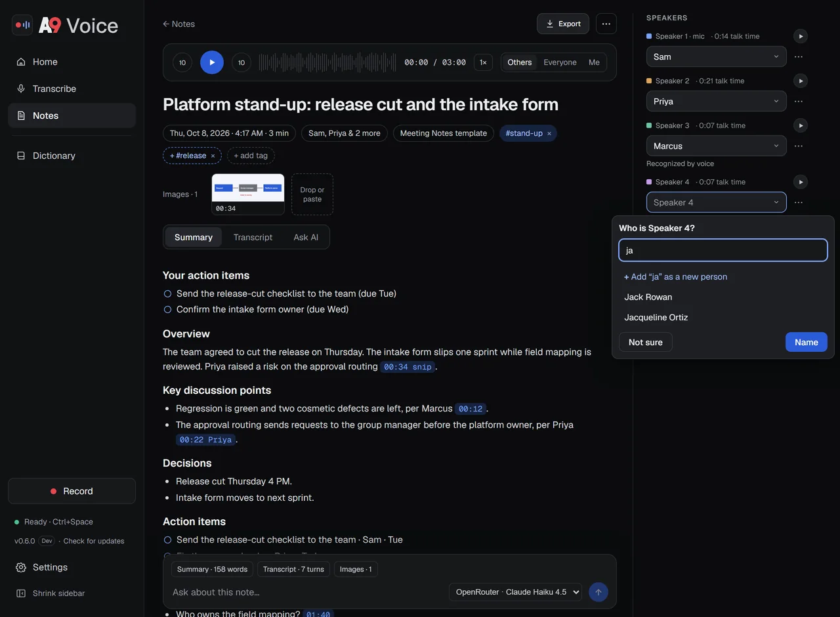Switch to the Ask AI tab

coord(306,237)
